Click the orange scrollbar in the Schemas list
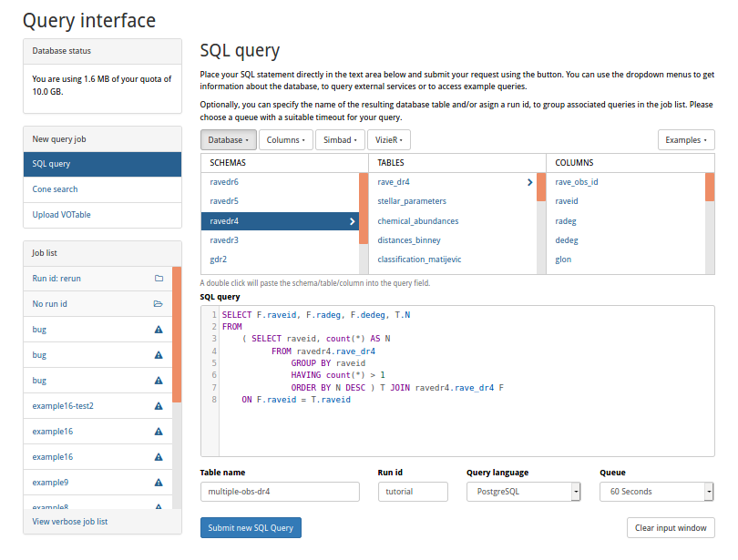 click(364, 209)
